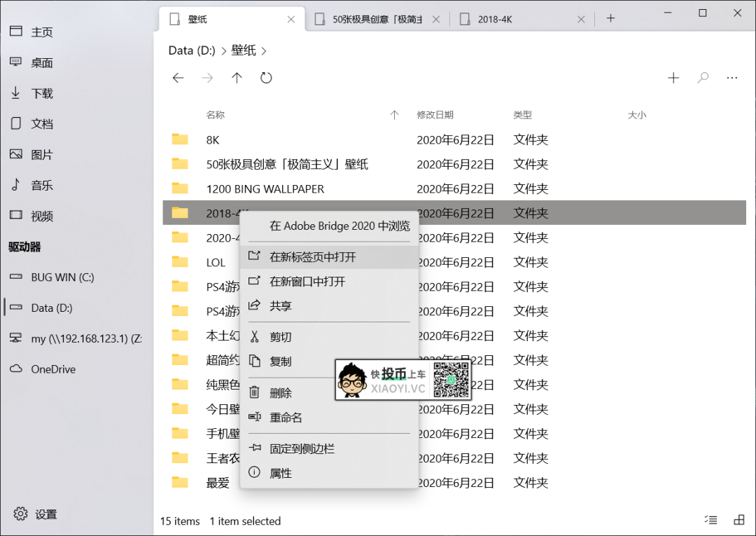Click the Refresh icon in the toolbar

266,78
